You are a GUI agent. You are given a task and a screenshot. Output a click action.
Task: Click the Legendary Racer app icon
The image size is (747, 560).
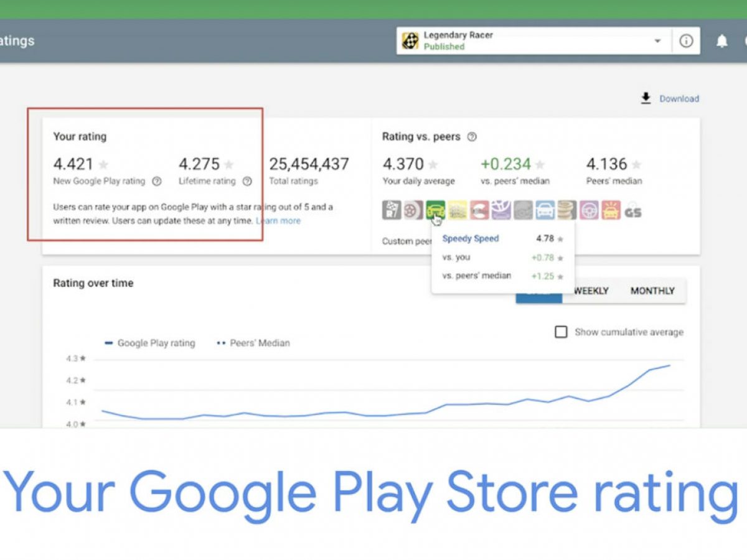click(x=410, y=41)
